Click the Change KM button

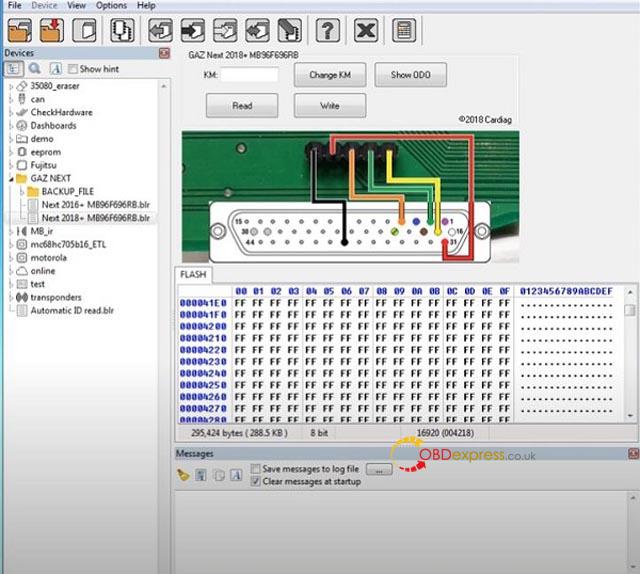[x=330, y=75]
